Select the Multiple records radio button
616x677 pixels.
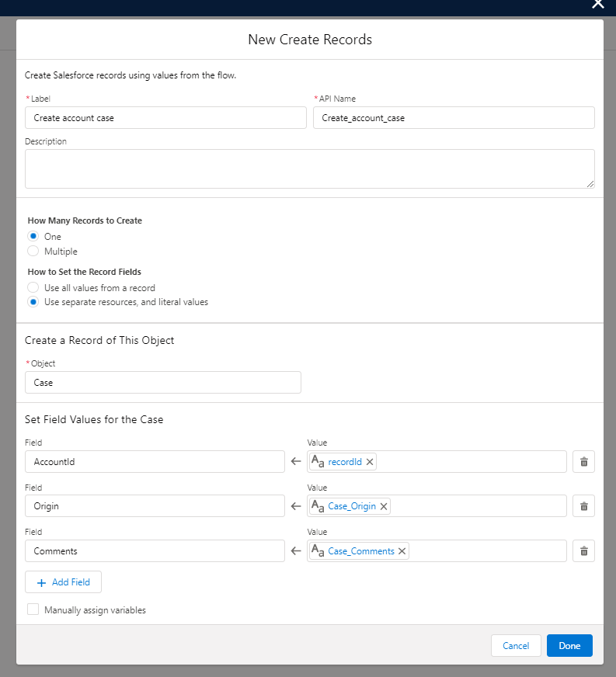tap(33, 251)
